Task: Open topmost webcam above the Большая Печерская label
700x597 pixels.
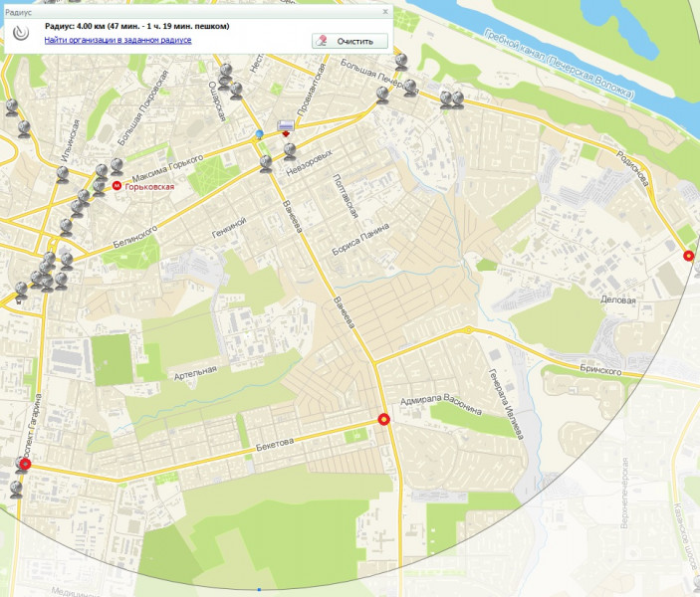Action: click(x=401, y=62)
